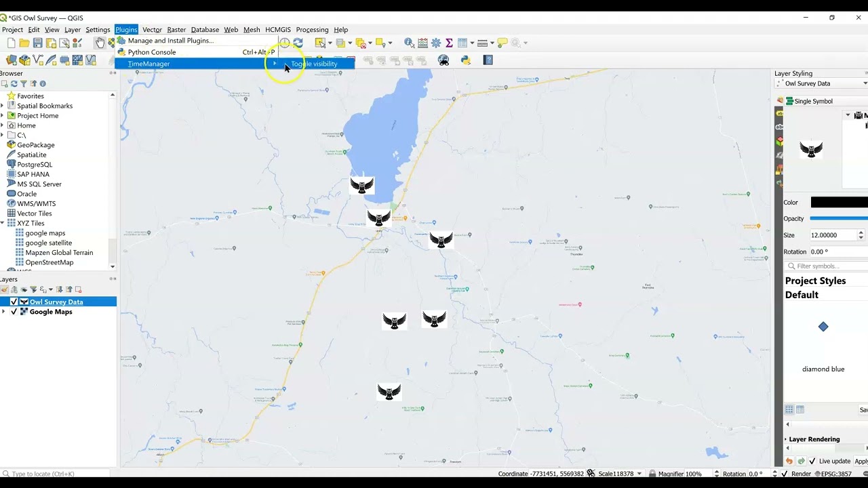Open the Plugins menu
Screen dimensions: 868x488
coord(126,29)
